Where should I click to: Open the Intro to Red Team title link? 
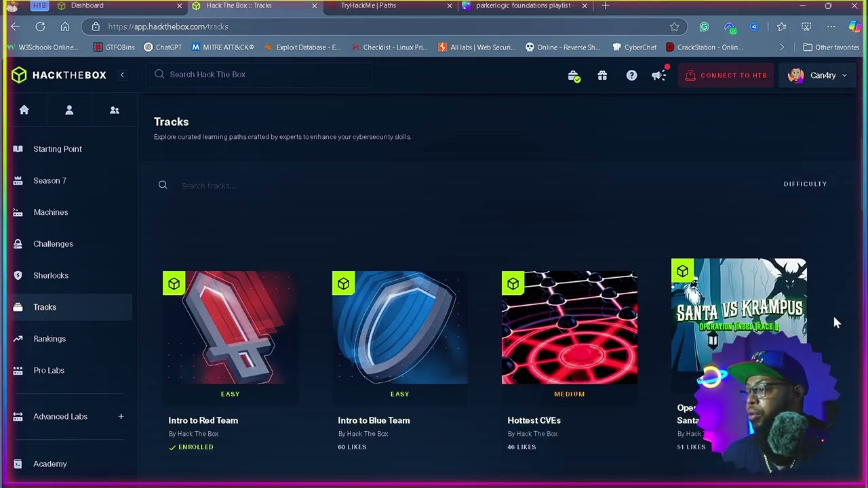[x=203, y=420]
